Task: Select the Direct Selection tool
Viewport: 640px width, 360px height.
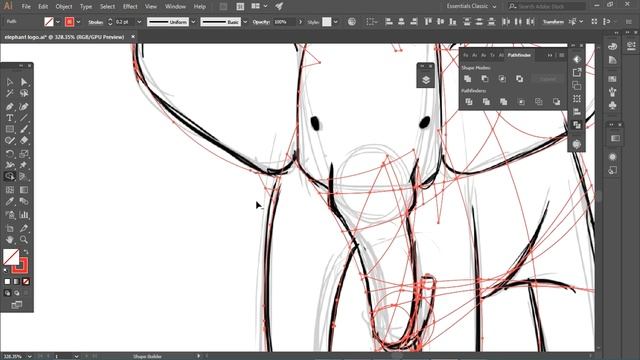Action: coord(24,82)
